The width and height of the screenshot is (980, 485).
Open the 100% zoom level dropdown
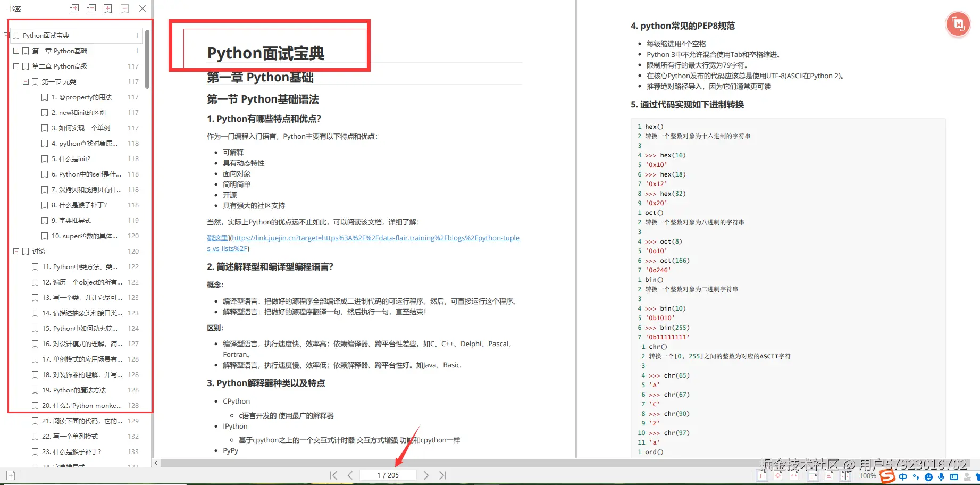click(x=871, y=476)
